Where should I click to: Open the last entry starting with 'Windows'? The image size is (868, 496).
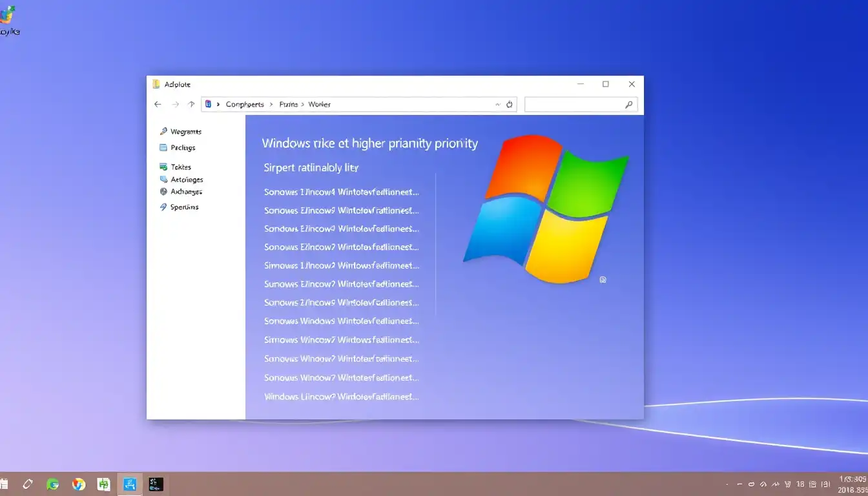pos(342,397)
